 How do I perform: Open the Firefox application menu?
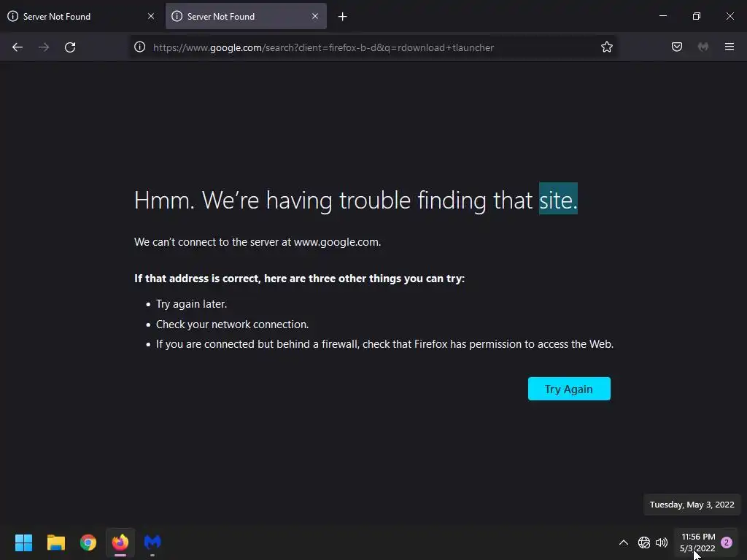click(729, 47)
